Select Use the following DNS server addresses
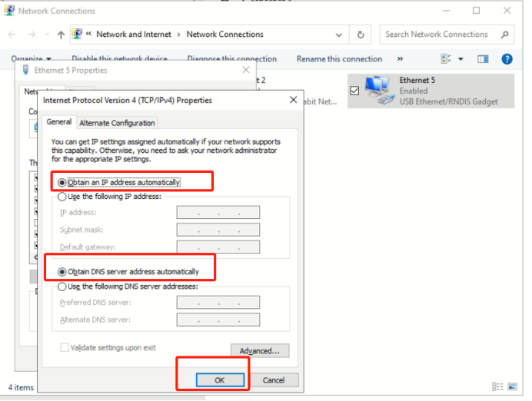 [x=62, y=287]
